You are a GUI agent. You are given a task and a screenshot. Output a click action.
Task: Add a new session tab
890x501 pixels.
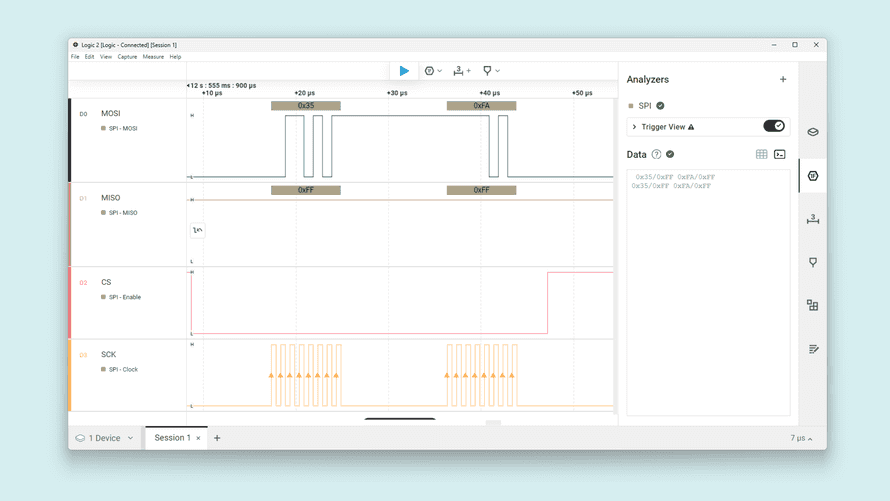(x=217, y=438)
